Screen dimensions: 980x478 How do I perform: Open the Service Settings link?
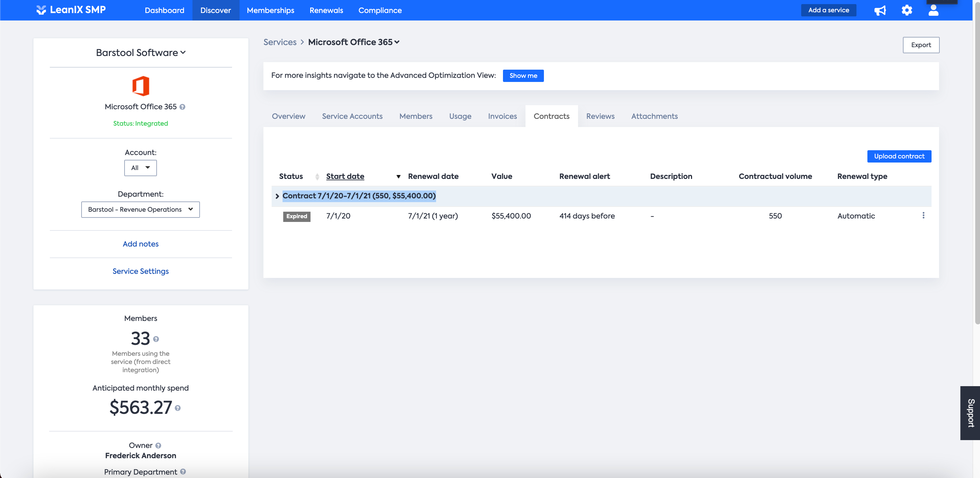(140, 271)
